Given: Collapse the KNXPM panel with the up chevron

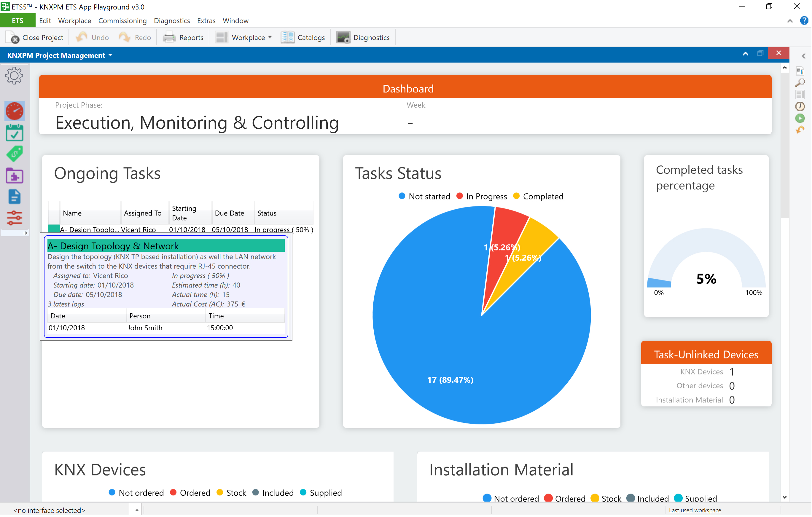Looking at the screenshot, I should pyautogui.click(x=746, y=54).
